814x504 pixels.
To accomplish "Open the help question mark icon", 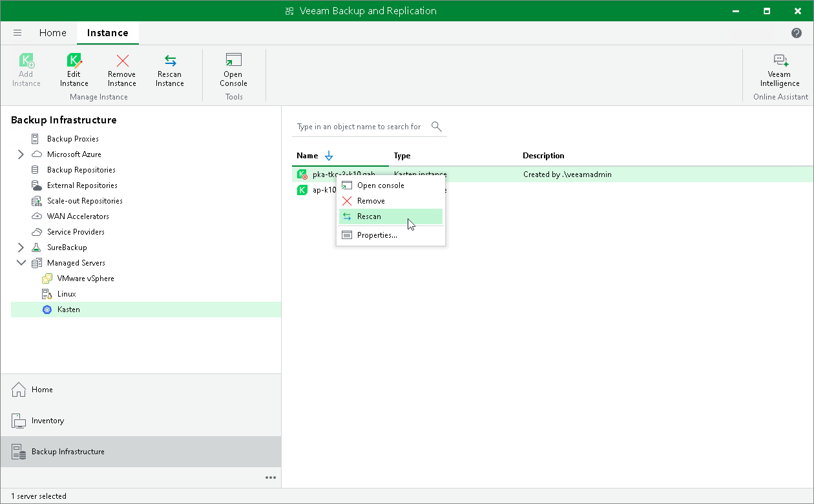I will click(797, 33).
